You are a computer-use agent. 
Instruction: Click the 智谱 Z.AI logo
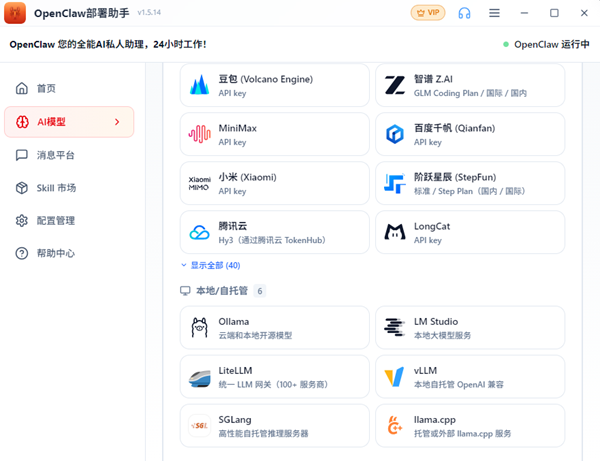[395, 85]
